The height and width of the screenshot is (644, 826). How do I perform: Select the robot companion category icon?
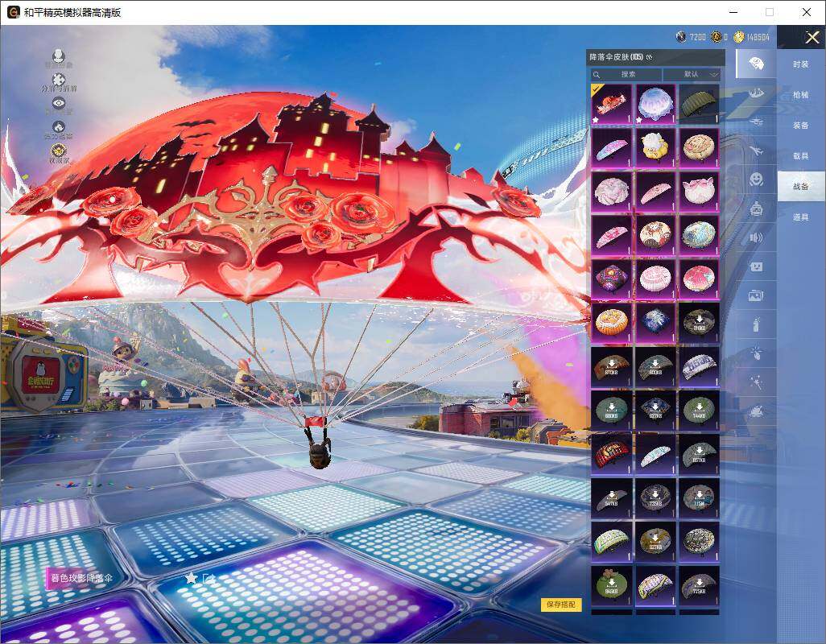pos(756,208)
